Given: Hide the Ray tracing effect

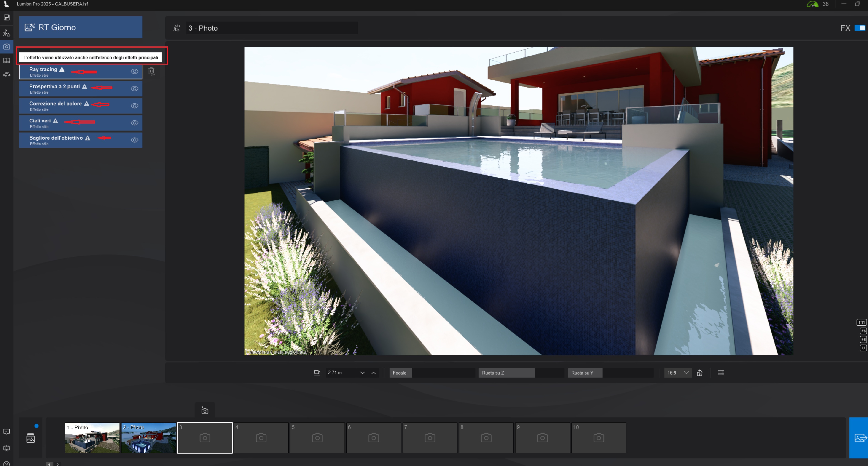Looking at the screenshot, I should 134,71.
